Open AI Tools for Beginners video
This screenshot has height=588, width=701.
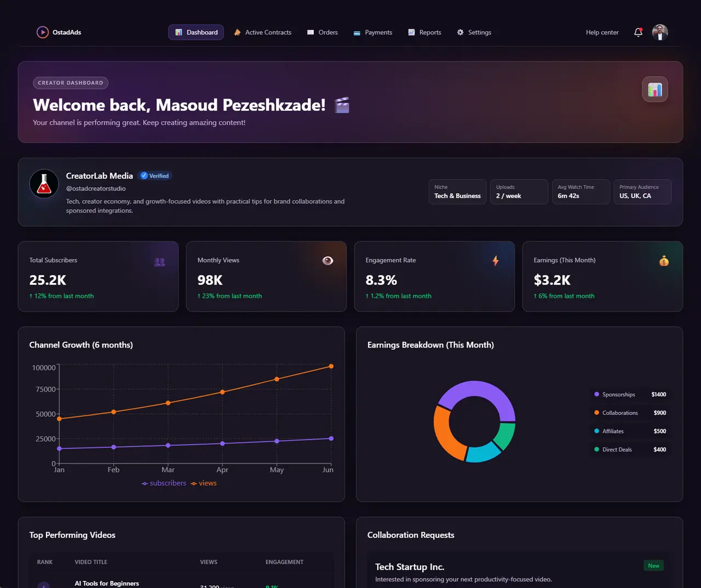point(107,584)
